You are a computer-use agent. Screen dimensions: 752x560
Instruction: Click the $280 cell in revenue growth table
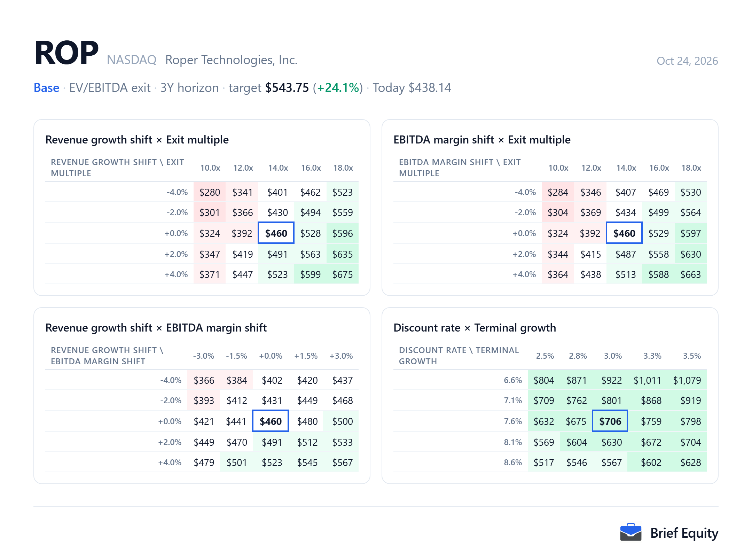click(210, 192)
